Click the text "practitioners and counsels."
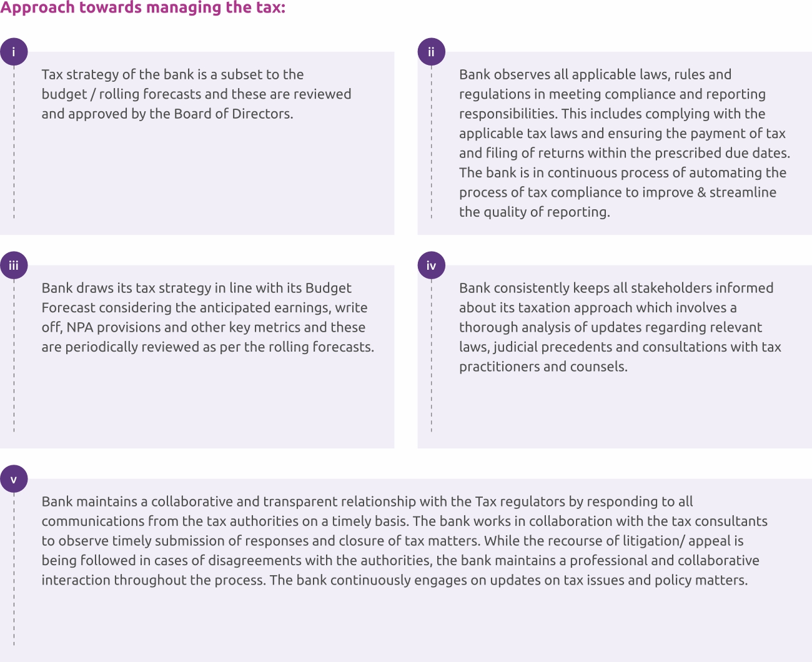 pyautogui.click(x=543, y=367)
